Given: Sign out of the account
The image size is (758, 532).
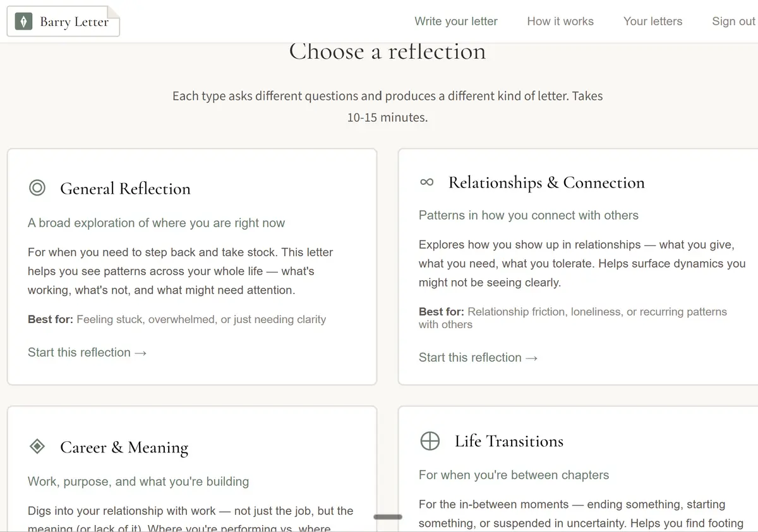Looking at the screenshot, I should (733, 21).
